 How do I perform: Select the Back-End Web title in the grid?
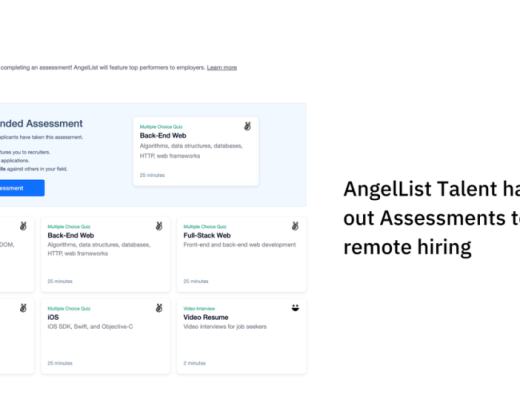(71, 235)
